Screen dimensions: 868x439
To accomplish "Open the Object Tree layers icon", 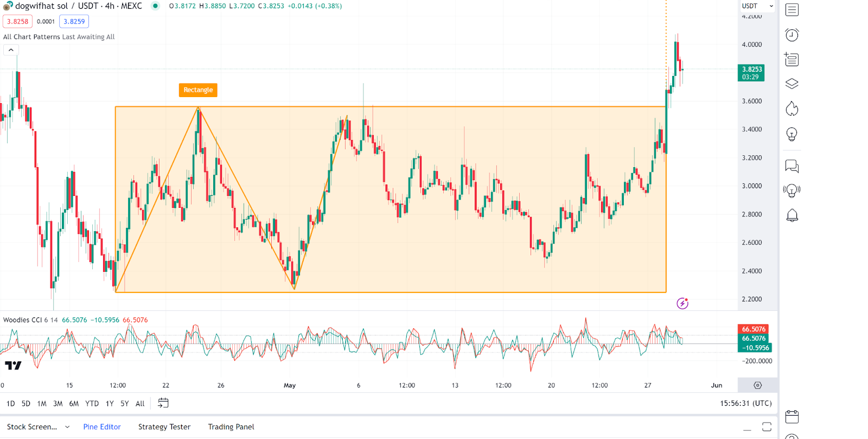I will click(x=792, y=84).
